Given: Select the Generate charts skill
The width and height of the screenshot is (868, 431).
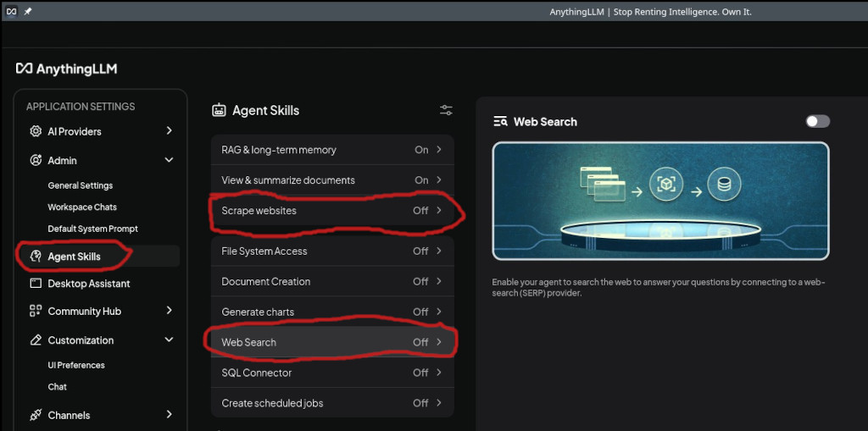Looking at the screenshot, I should click(x=332, y=312).
